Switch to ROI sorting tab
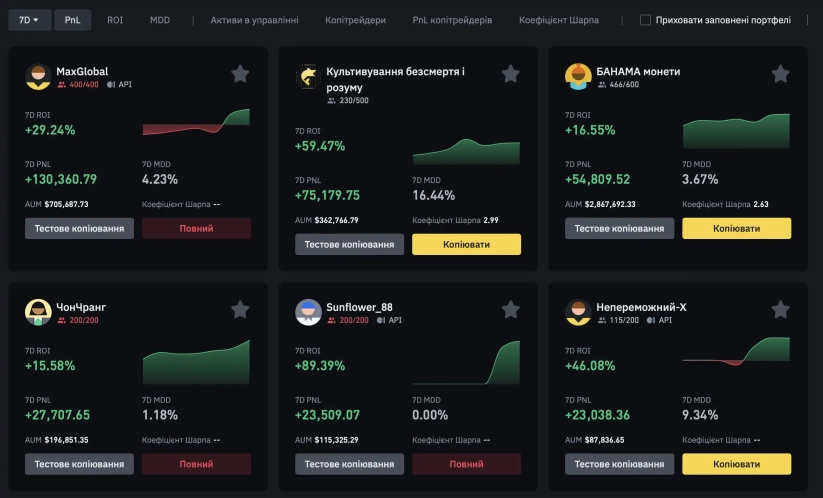The image size is (823, 498). (x=115, y=20)
